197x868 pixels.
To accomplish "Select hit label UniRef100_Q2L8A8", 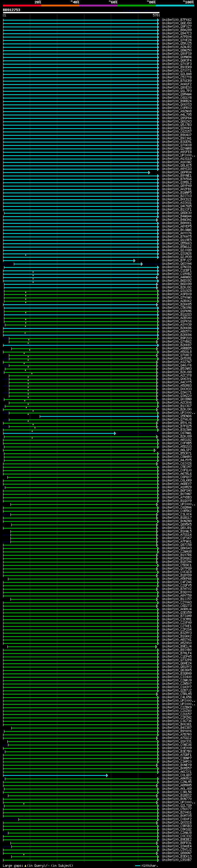I will click(177, 74).
